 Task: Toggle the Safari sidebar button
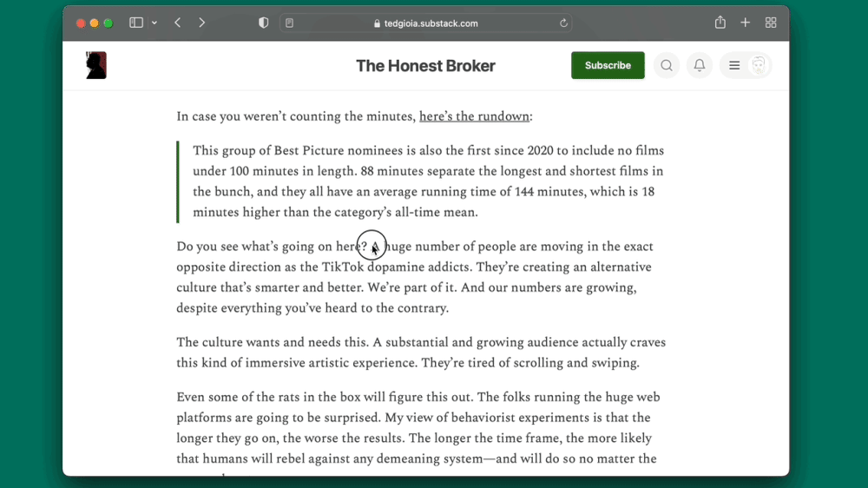click(x=136, y=23)
